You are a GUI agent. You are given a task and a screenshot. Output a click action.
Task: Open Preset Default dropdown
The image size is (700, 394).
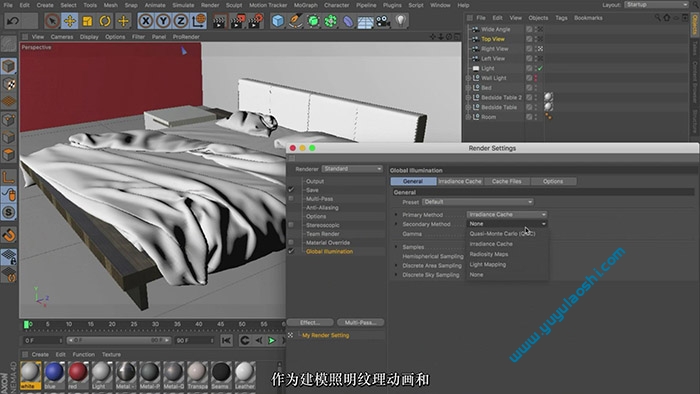pyautogui.click(x=478, y=202)
